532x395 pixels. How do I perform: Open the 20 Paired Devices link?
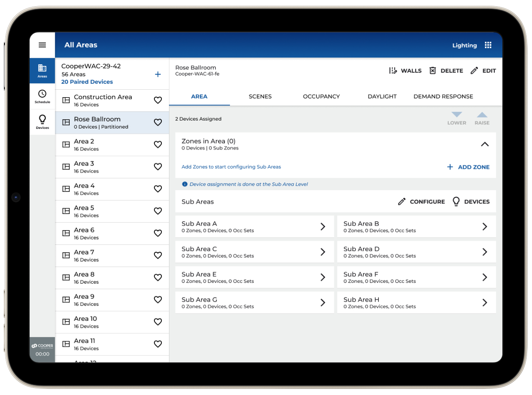[87, 82]
